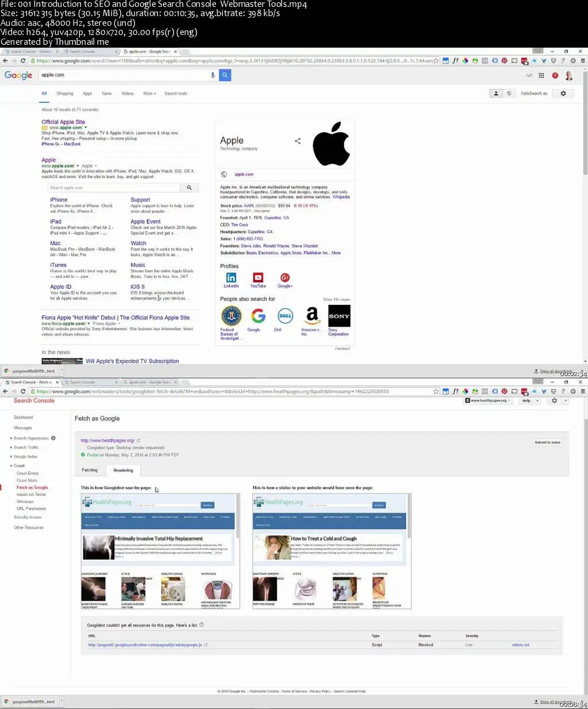The image size is (588, 709).
Task: Open Chrome's settings menu icon
Action: point(582,60)
